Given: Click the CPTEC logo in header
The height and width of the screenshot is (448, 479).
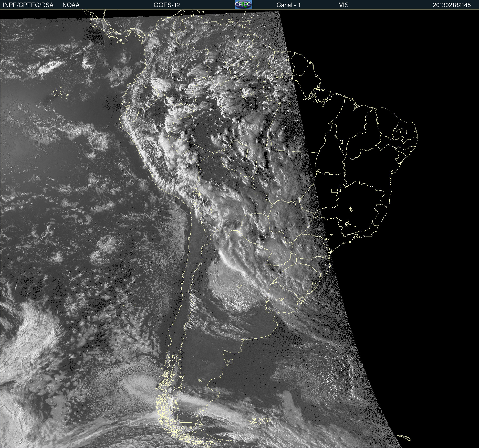Looking at the screenshot, I should (x=243, y=5).
